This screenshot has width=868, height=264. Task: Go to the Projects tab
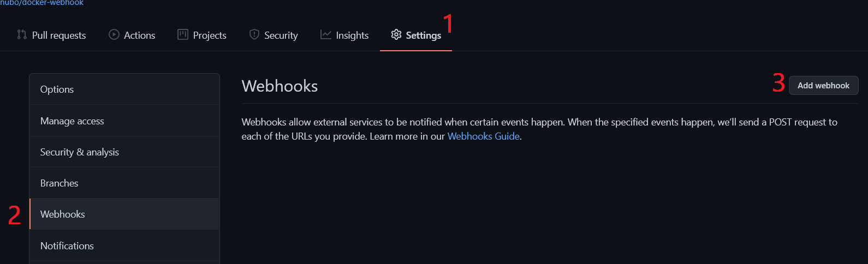click(210, 35)
